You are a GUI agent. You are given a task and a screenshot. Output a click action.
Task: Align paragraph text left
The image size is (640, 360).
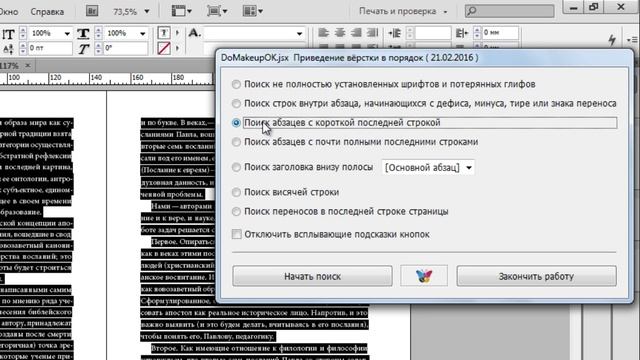pos(324,33)
